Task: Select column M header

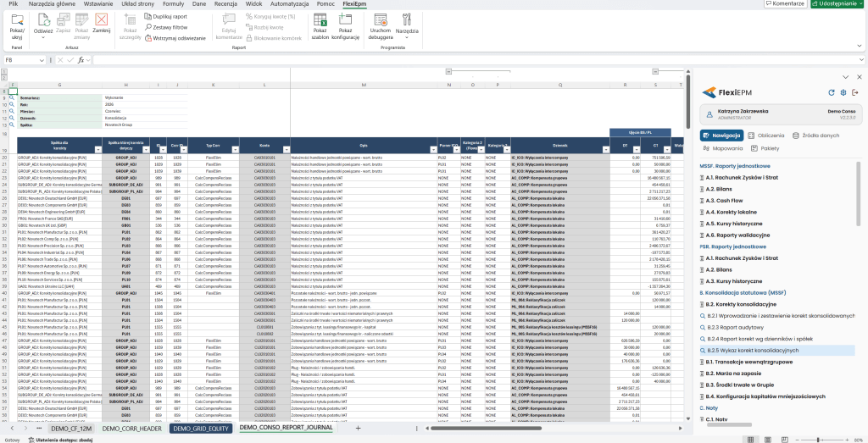Action: (x=364, y=85)
